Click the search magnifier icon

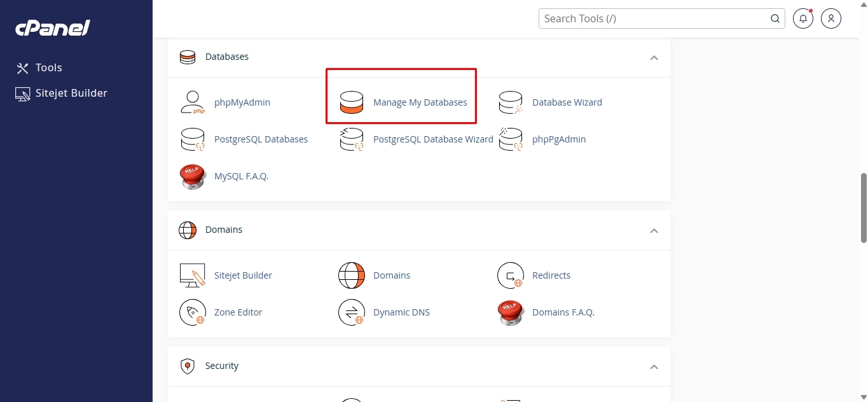tap(775, 18)
